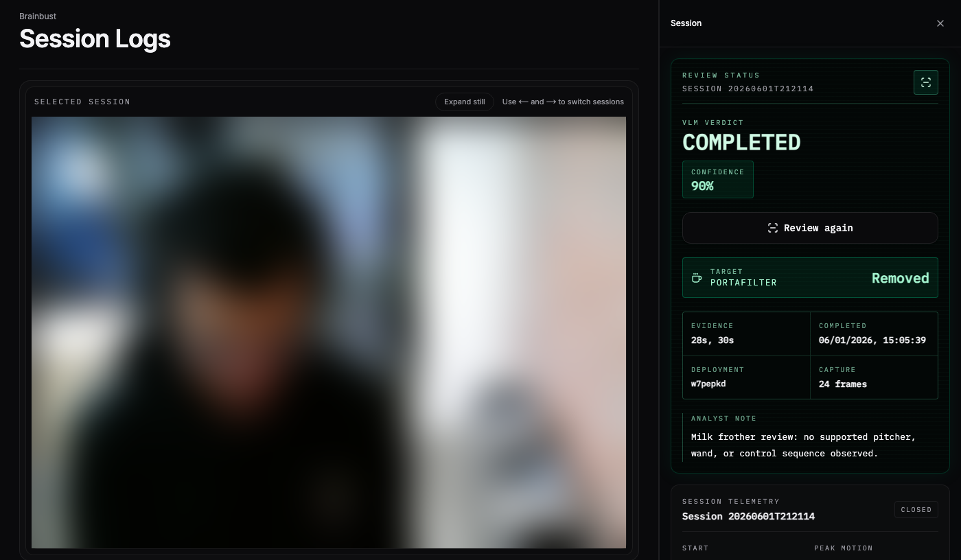Click the coffee cup icon beside Target Portafilter

(697, 278)
